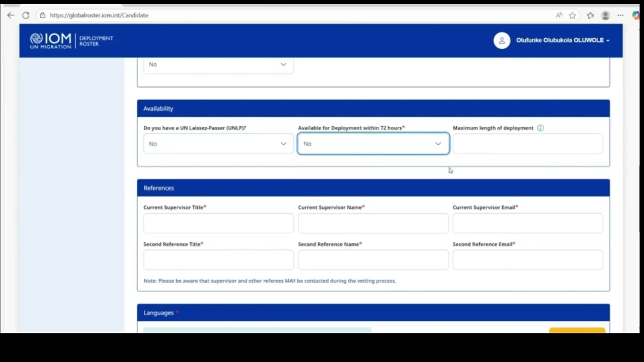Click the Current Supervisor Title field
The image size is (644, 362).
(218, 223)
